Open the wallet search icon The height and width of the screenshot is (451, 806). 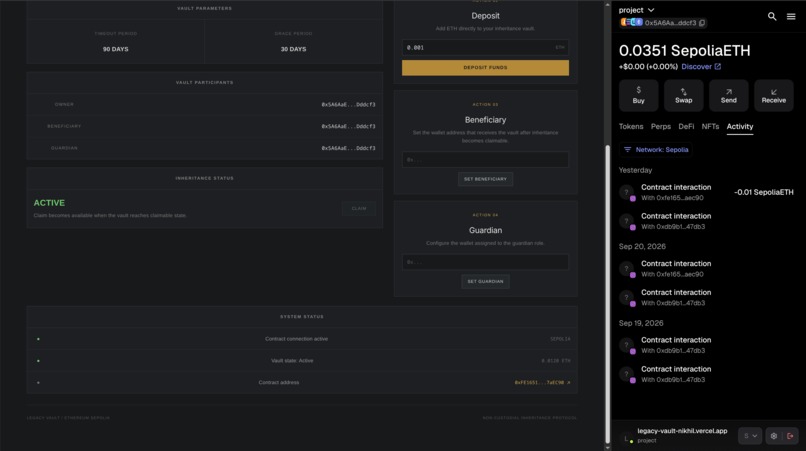[772, 16]
